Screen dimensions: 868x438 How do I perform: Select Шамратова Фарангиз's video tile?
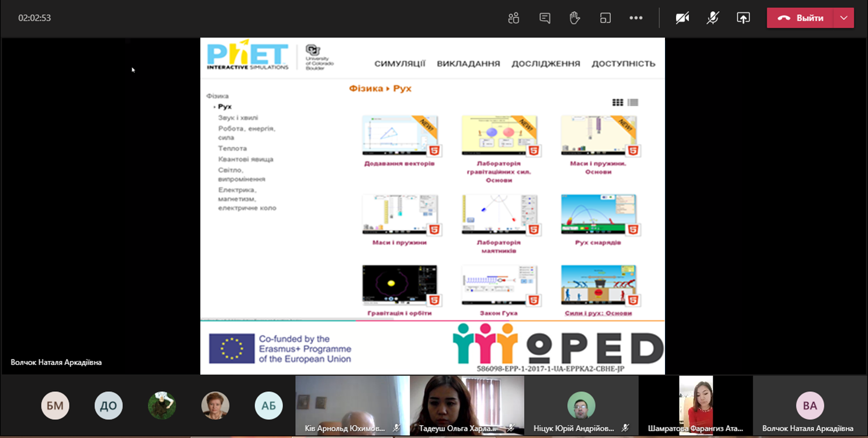tap(696, 405)
